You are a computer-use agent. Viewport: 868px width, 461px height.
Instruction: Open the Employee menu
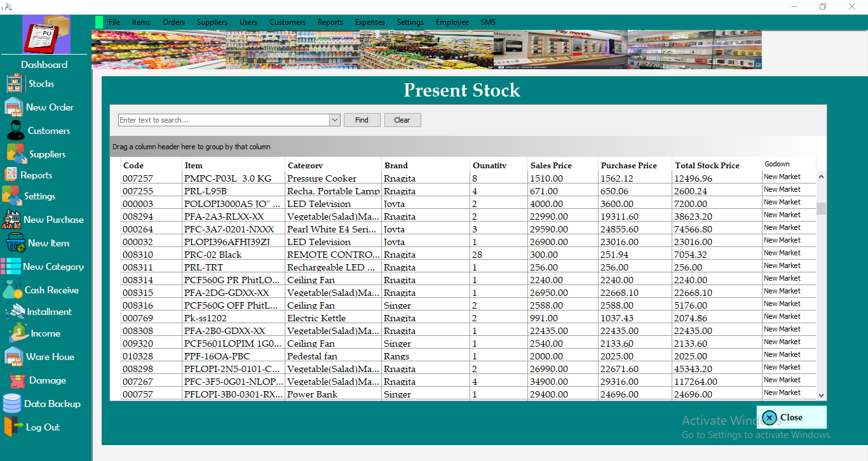tap(452, 22)
